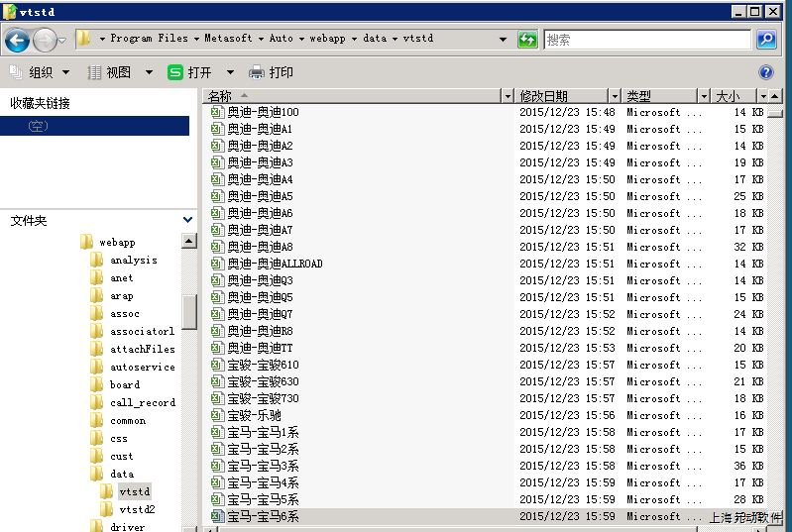792x532 pixels.
Task: Click the search magnifier icon
Action: click(x=765, y=40)
